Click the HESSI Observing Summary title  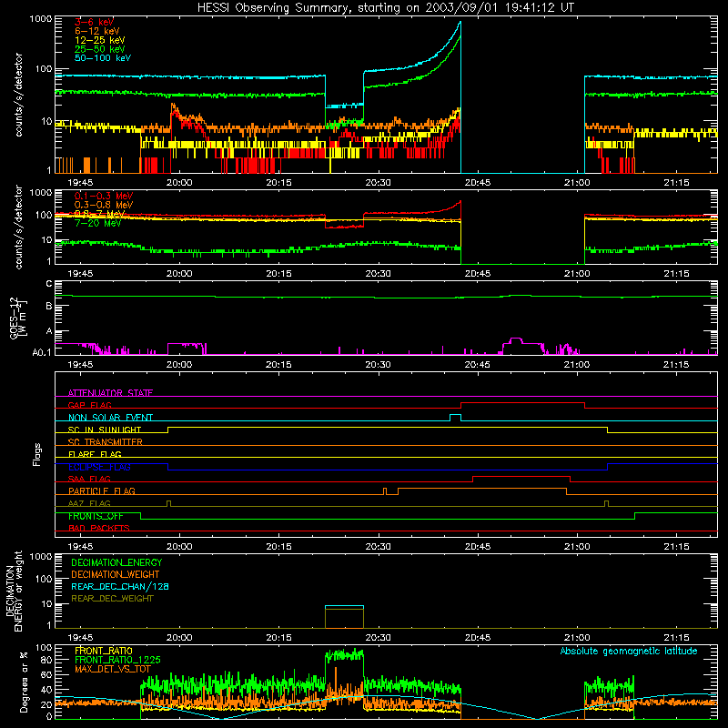[x=386, y=8]
